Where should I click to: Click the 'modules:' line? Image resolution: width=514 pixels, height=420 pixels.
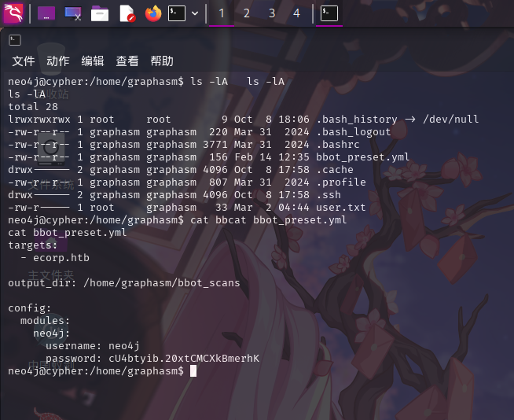point(46,321)
